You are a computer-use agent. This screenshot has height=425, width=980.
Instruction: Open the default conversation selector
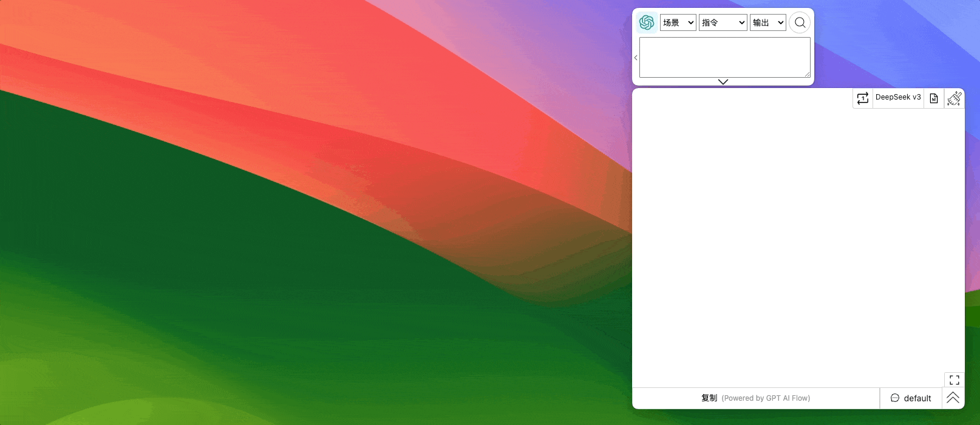(x=911, y=398)
